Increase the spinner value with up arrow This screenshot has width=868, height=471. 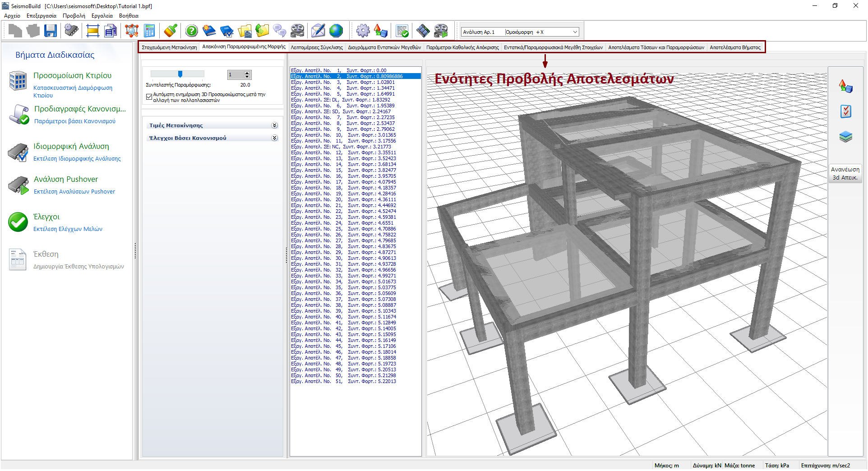(247, 73)
